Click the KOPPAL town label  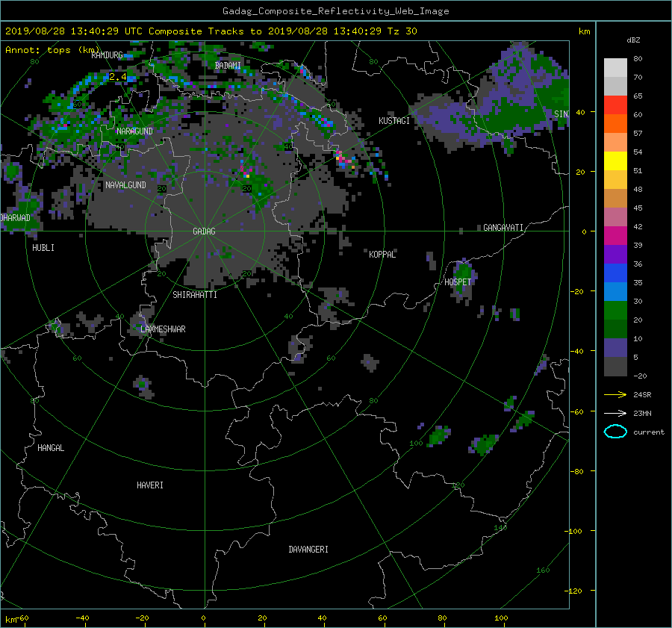(382, 255)
